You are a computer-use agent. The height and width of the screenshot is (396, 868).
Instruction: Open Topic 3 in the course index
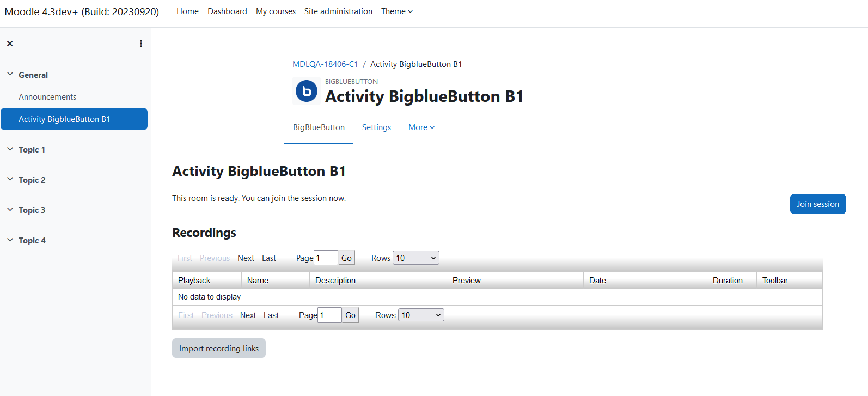tap(32, 210)
